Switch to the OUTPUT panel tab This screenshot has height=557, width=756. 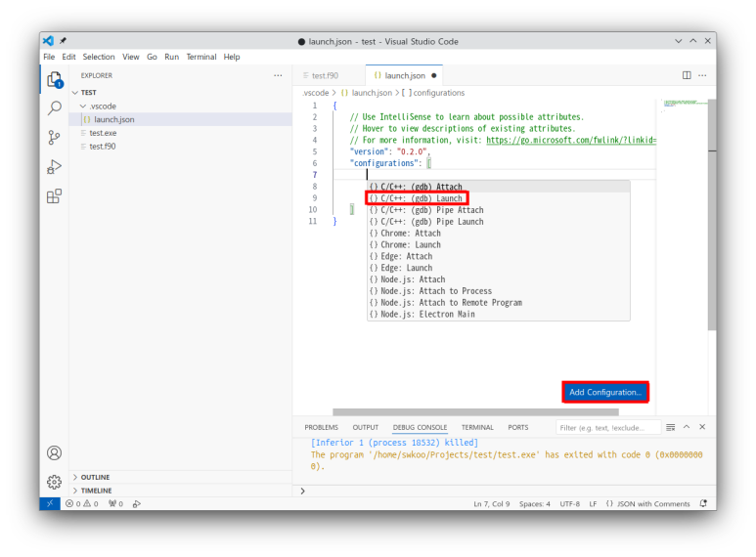tap(366, 427)
